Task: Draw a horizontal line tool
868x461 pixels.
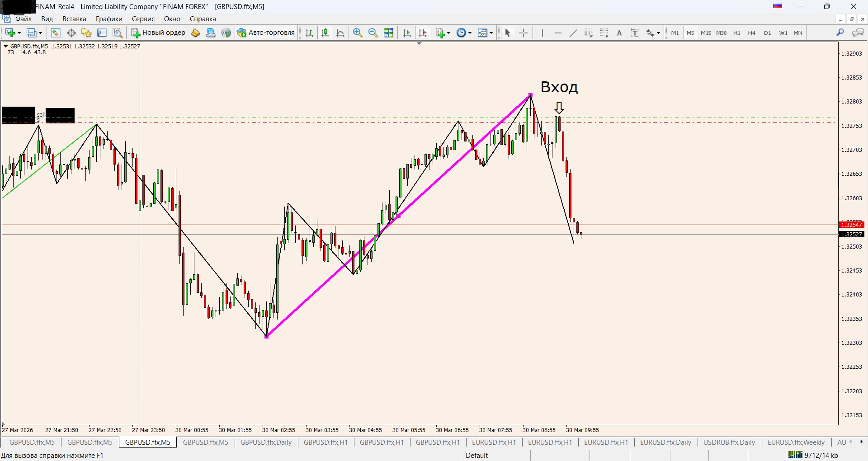Action: click(558, 33)
